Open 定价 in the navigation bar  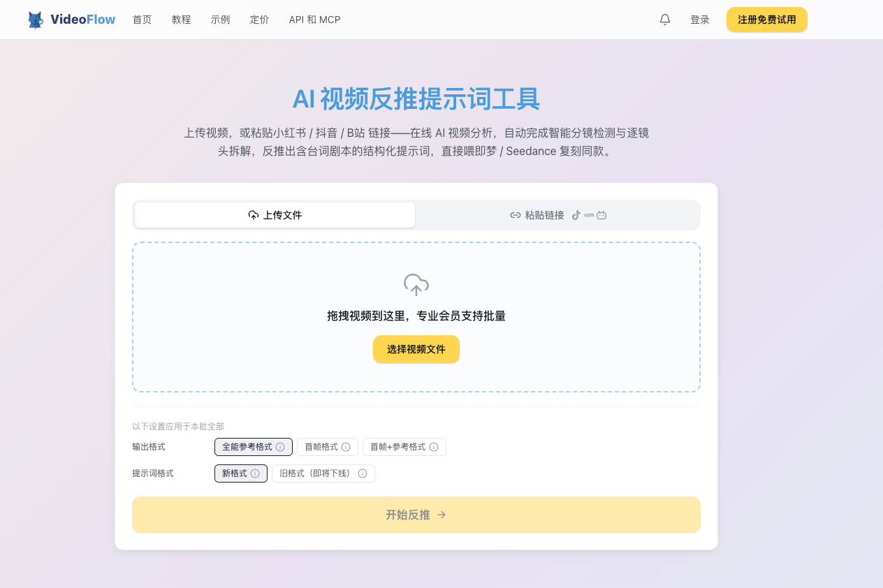260,20
